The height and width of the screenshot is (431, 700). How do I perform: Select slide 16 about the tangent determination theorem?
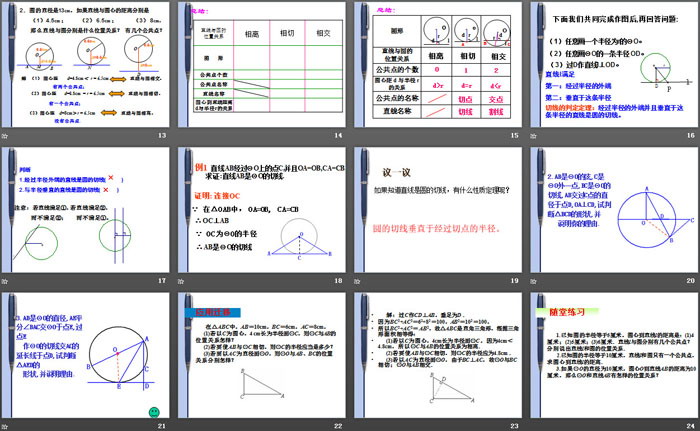(x=614, y=65)
